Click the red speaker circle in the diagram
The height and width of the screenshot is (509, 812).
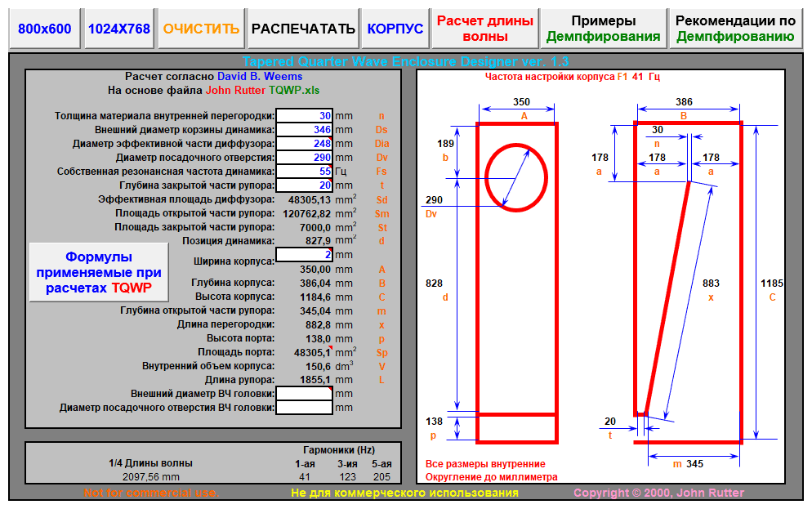pyautogui.click(x=515, y=177)
